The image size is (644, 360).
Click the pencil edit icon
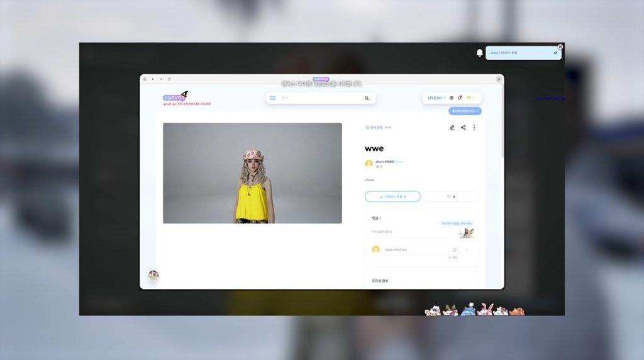452,128
